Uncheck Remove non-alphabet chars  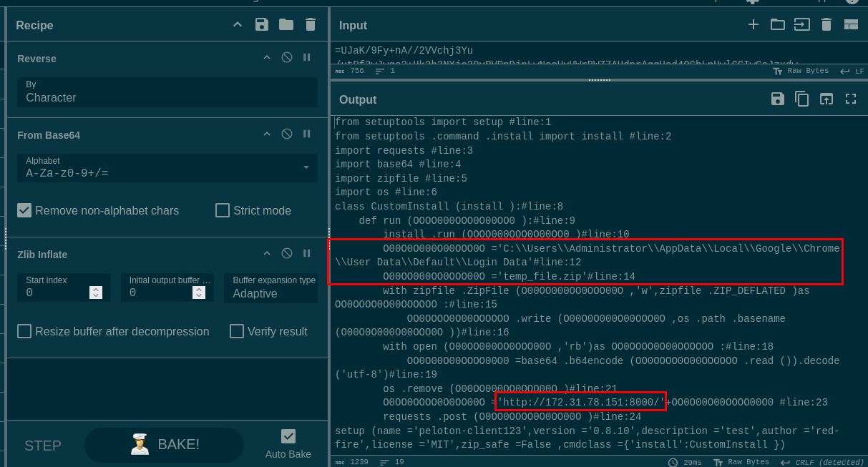[24, 210]
